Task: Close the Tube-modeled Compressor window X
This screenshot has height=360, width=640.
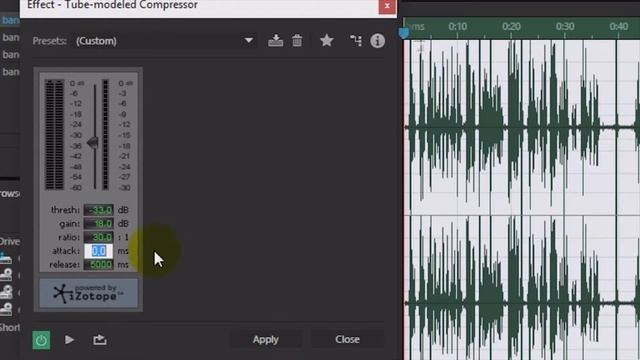Action: coord(387,6)
